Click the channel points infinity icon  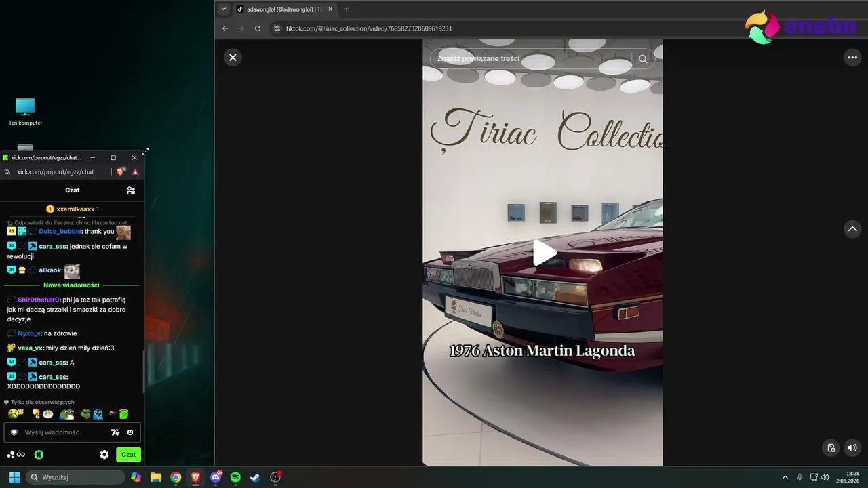(16, 455)
